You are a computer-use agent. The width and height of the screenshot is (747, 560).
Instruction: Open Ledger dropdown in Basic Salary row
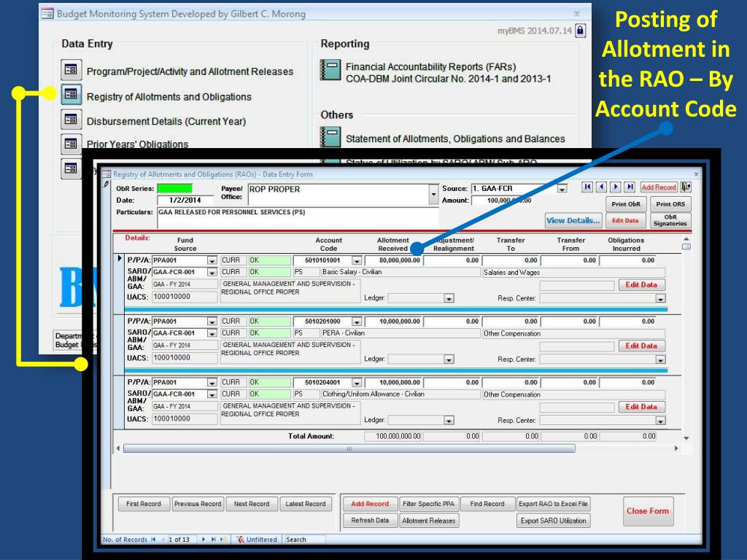(x=449, y=298)
